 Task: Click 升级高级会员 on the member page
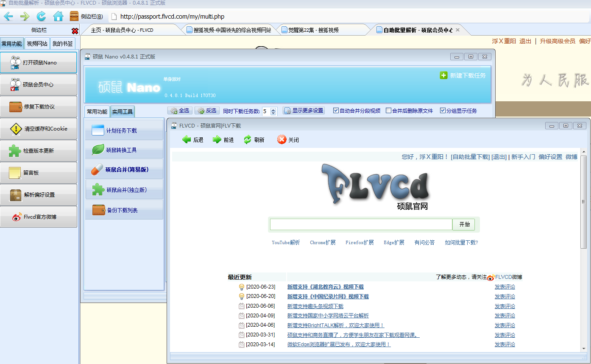[558, 41]
